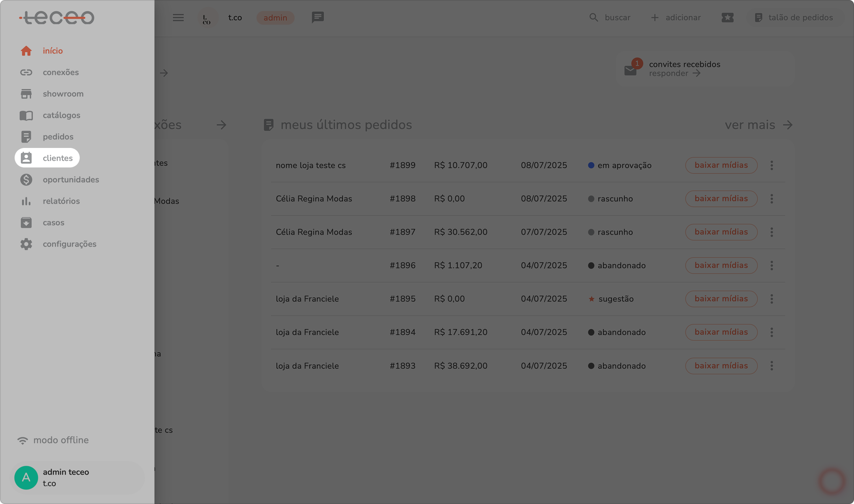Toggle the hamburger menu button
The height and width of the screenshot is (504, 854).
[x=178, y=17]
